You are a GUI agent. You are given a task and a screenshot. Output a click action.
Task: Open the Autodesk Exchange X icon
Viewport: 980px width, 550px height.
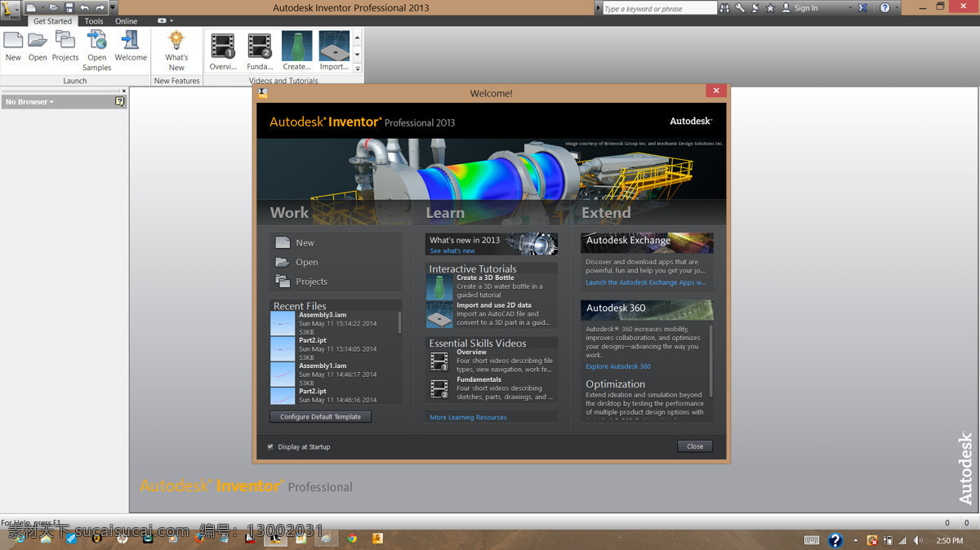[862, 7]
